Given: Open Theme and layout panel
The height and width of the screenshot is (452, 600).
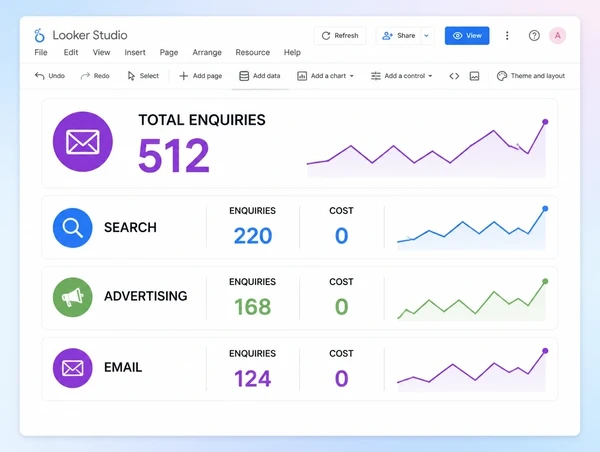Looking at the screenshot, I should 531,76.
